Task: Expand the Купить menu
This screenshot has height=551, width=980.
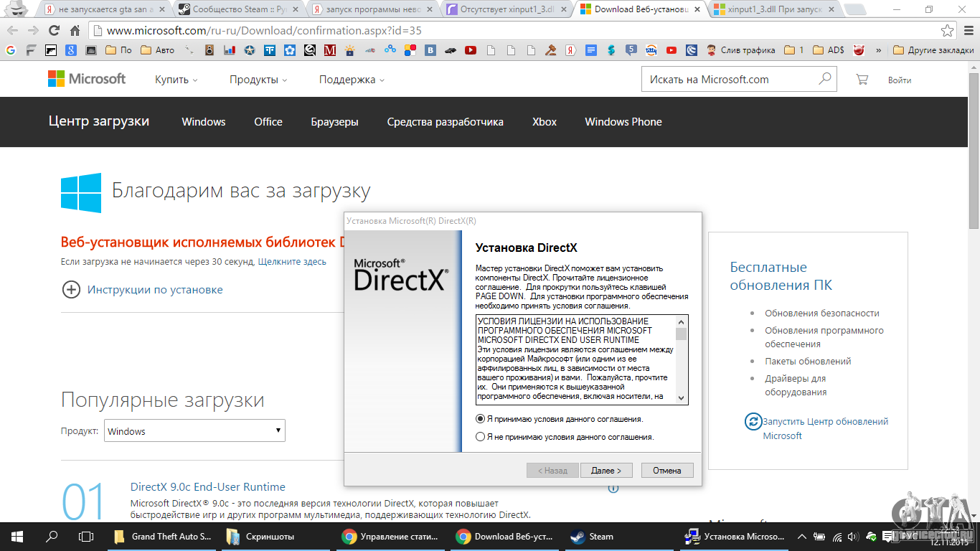Action: point(176,80)
